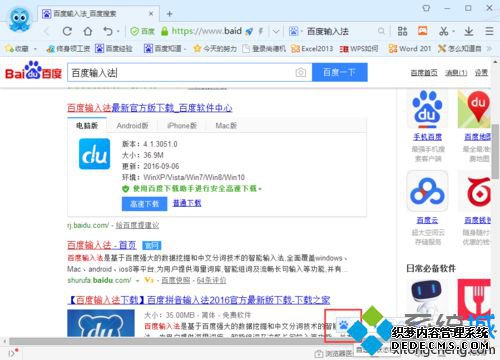Close the 百度输入法_百度搜索 tab
Viewport: 500px width, 360px height.
pyautogui.click(x=151, y=14)
